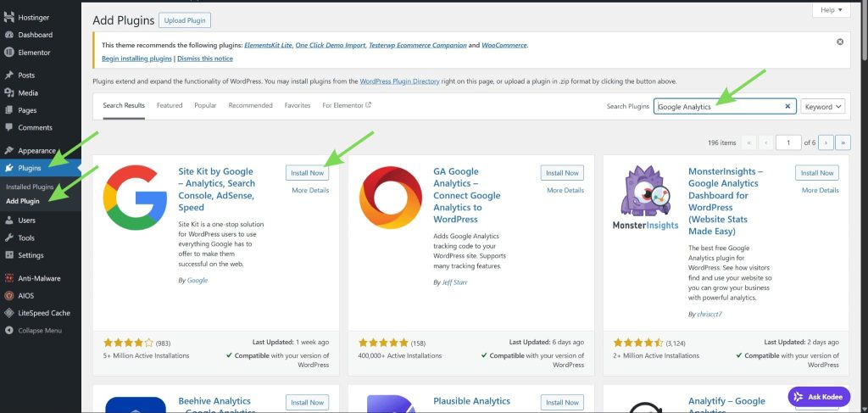Screen dimensions: 868x413
Task: Open the AIOS sidebar icon
Action: point(8,296)
